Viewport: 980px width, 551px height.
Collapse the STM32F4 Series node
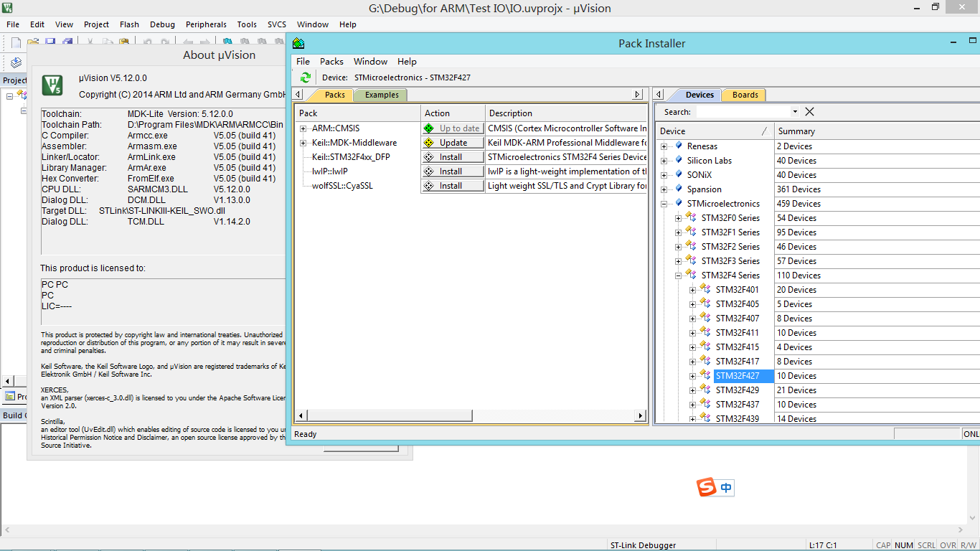click(x=679, y=275)
